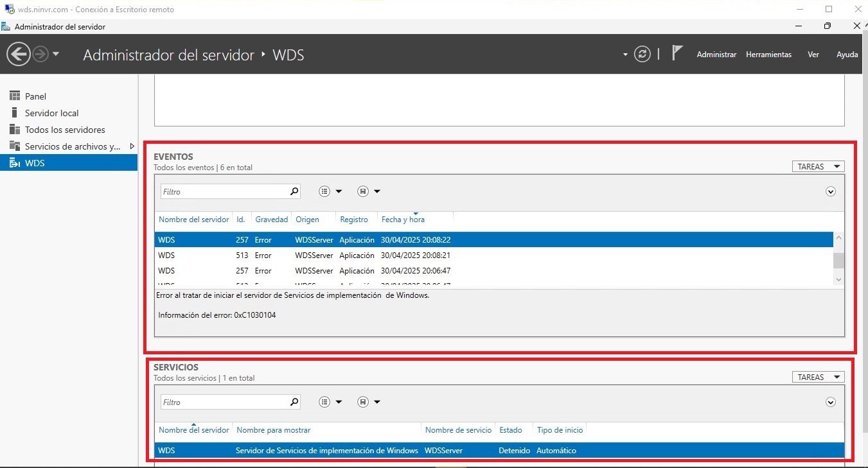The height and width of the screenshot is (468, 868).
Task: Restore the Server Manager window
Action: 828,26
